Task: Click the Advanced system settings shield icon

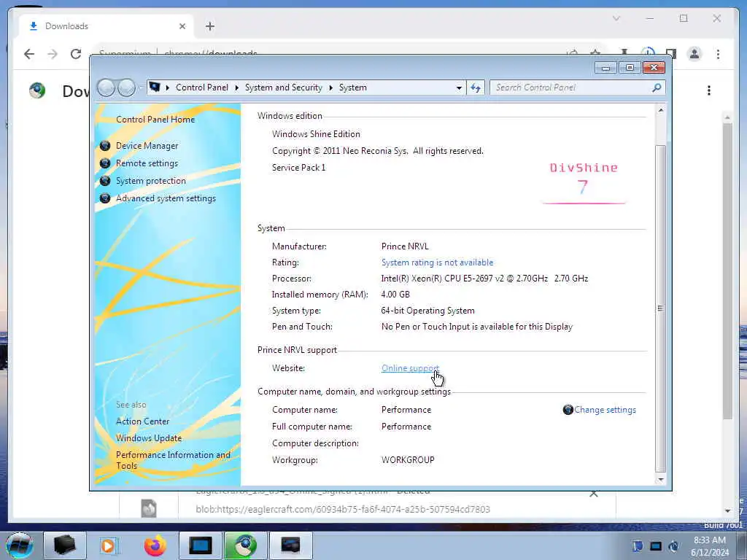Action: click(105, 198)
